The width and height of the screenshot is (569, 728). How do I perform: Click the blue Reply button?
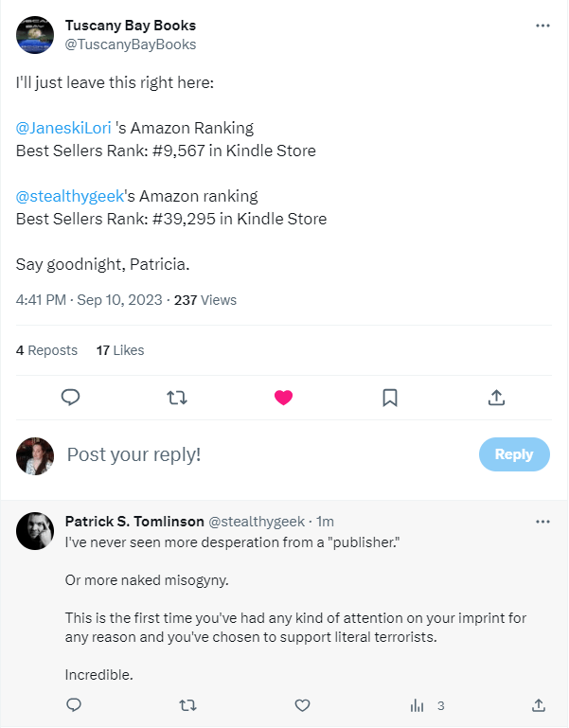point(513,454)
